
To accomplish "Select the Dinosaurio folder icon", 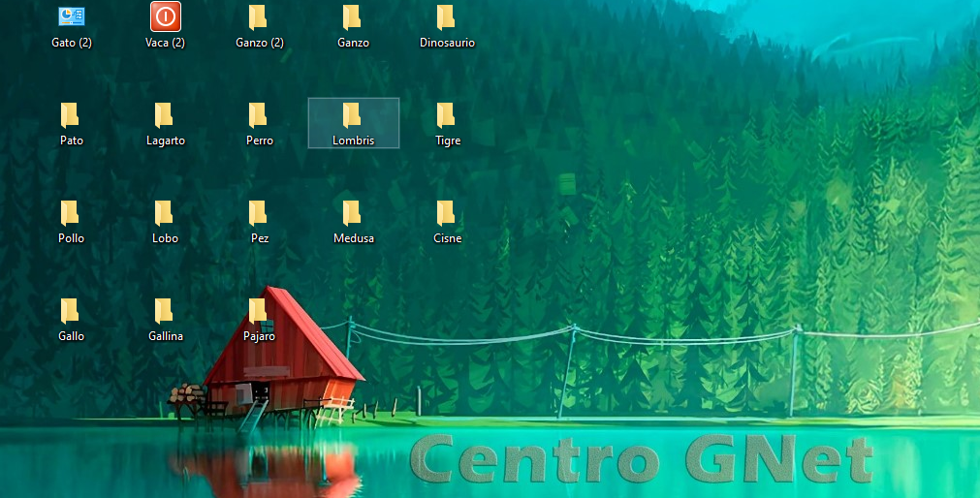I will (x=445, y=17).
